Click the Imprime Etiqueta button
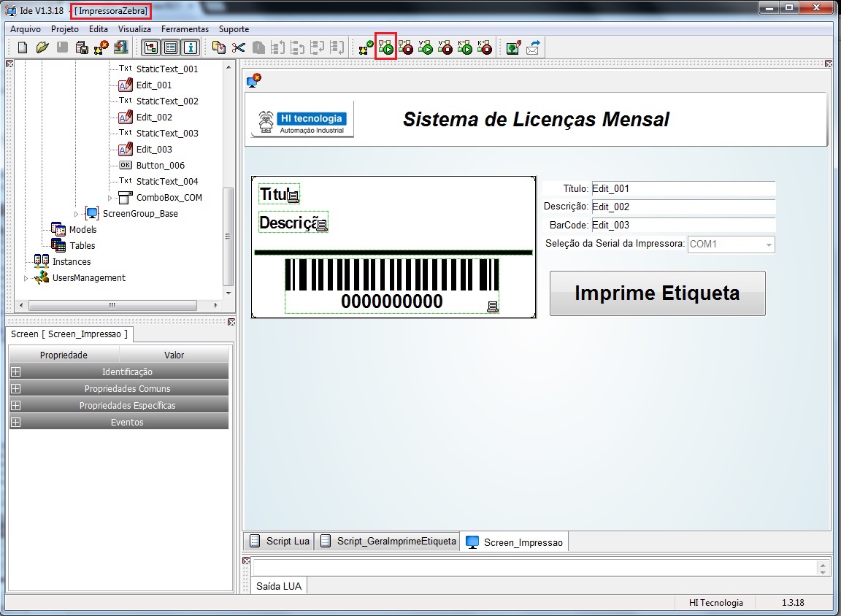The image size is (841, 616). pyautogui.click(x=658, y=293)
